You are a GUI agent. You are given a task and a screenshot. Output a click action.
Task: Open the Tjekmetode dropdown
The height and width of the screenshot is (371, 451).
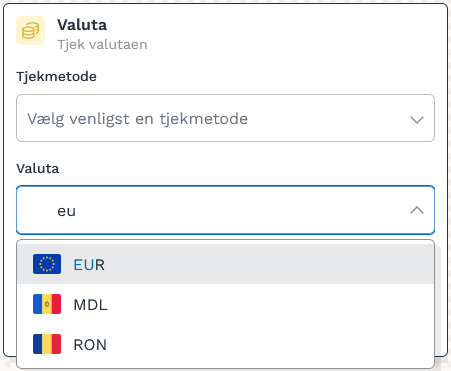pos(225,118)
